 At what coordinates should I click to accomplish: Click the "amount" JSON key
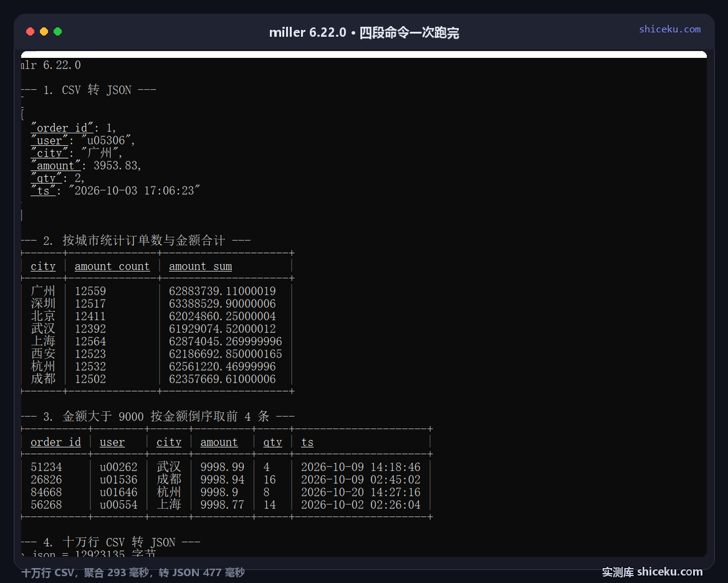point(55,165)
